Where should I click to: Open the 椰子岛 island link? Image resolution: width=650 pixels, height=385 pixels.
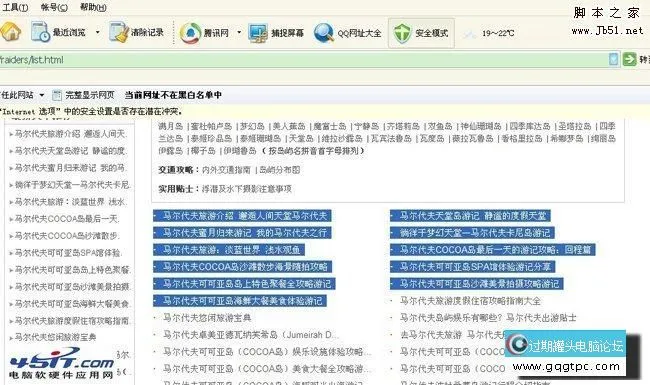(203, 151)
